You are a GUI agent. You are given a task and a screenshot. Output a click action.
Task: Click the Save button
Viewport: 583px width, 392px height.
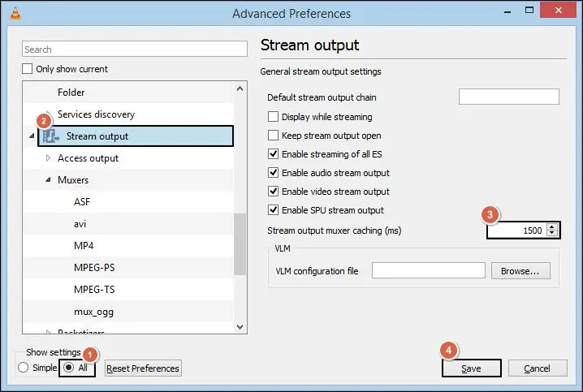[x=471, y=368]
